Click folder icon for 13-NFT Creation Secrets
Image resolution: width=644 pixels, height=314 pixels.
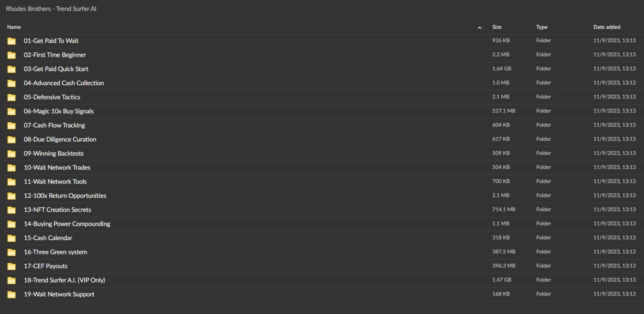click(x=11, y=210)
